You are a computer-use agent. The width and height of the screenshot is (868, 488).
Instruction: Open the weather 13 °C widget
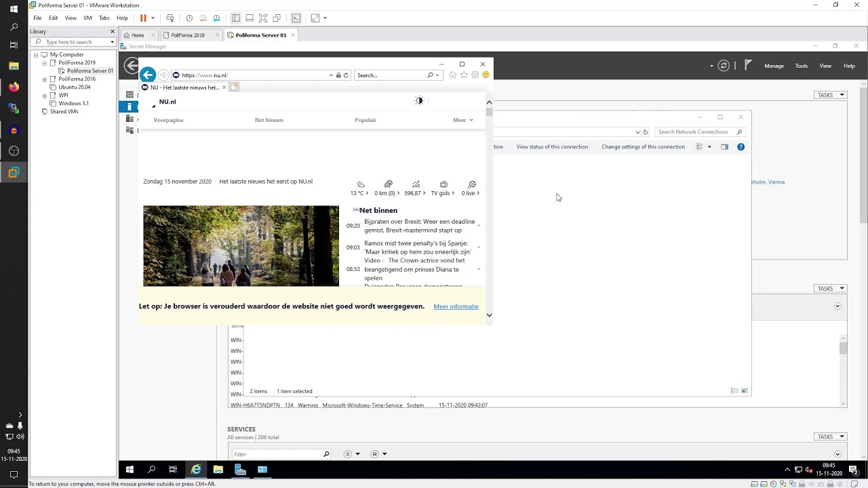pyautogui.click(x=360, y=188)
